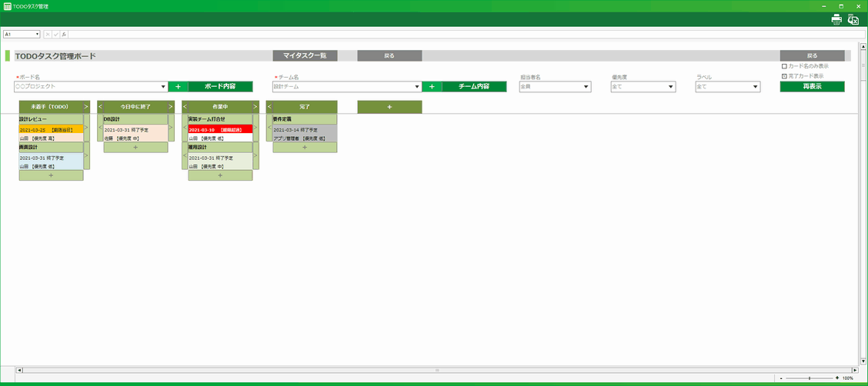Open the 優先度 filter dropdown

point(671,87)
